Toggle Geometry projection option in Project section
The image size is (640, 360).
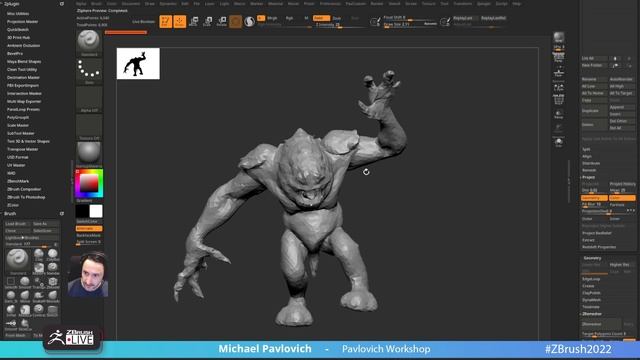point(594,198)
